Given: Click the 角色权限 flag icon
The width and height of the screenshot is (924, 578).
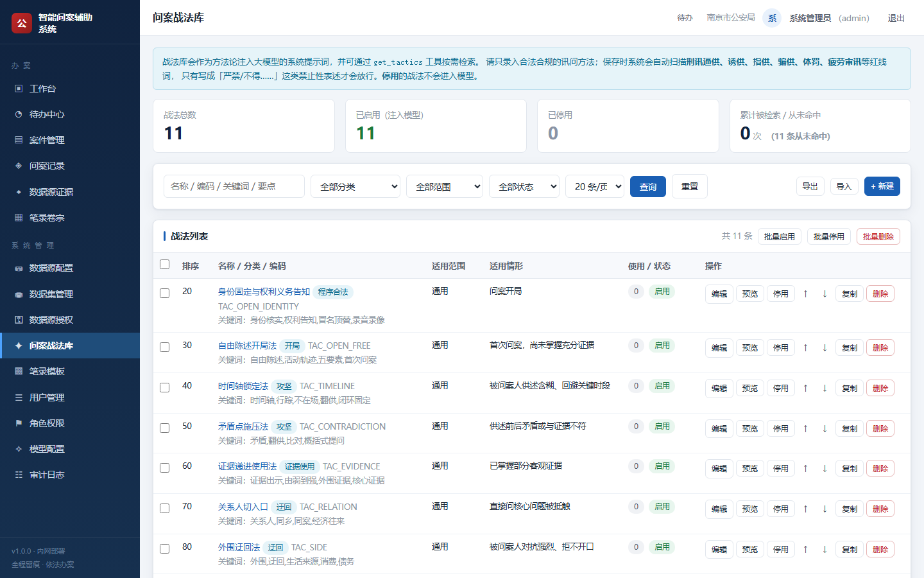Looking at the screenshot, I should [19, 423].
